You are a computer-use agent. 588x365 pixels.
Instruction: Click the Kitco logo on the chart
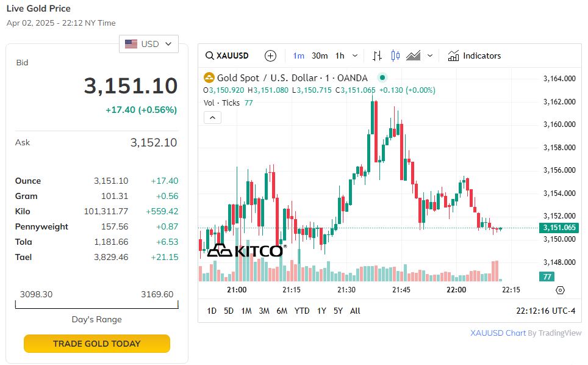click(245, 250)
